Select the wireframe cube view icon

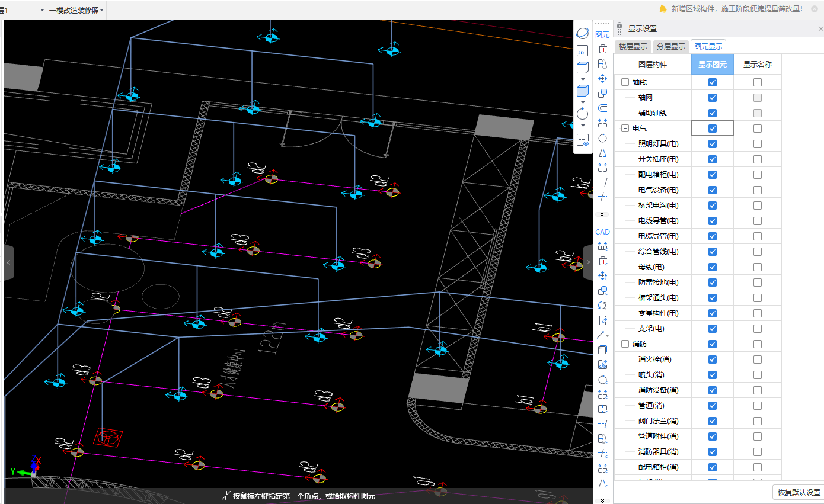[582, 67]
